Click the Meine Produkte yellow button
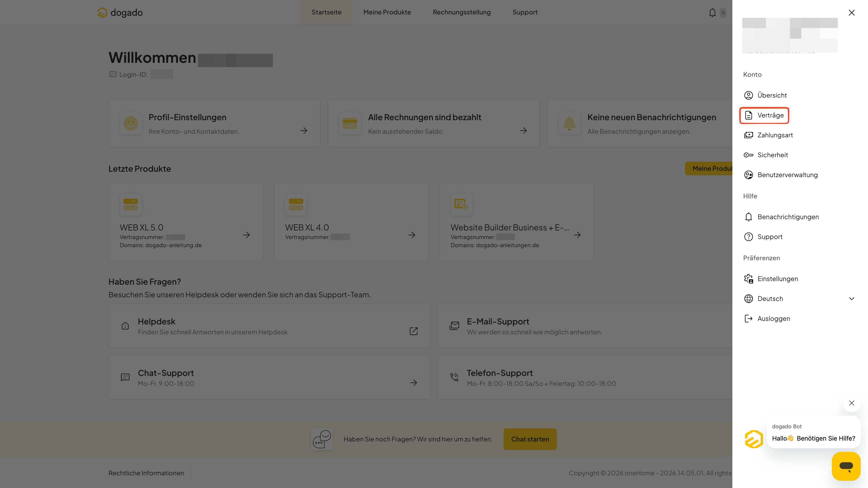The image size is (868, 488). point(709,168)
